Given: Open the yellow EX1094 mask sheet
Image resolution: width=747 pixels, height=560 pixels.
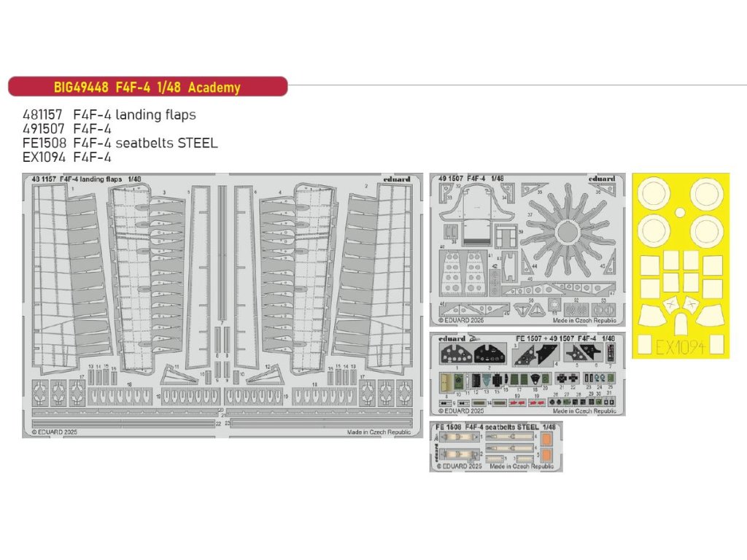Looking at the screenshot, I should pyautogui.click(x=681, y=265).
